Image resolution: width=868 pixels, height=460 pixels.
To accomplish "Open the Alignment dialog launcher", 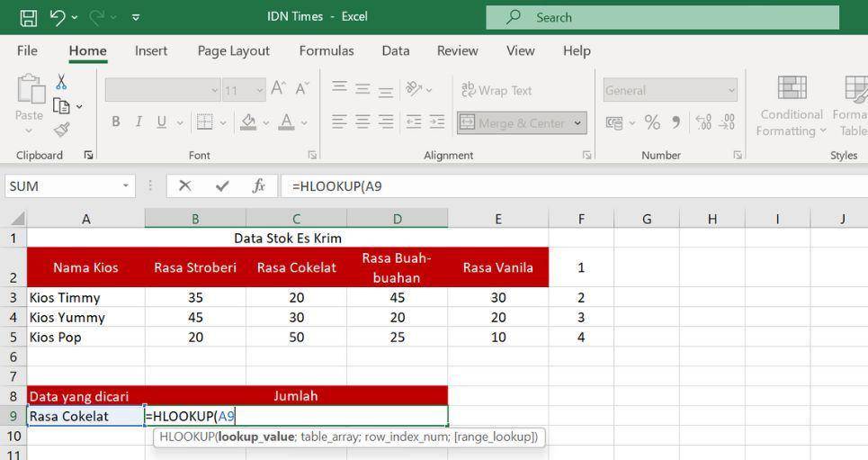I will click(x=586, y=155).
